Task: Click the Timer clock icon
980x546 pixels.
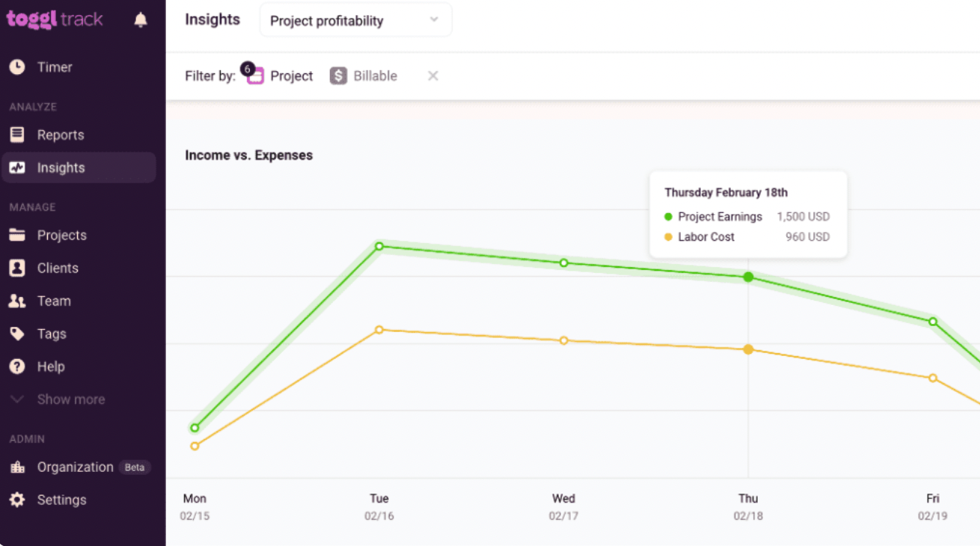Action: pyautogui.click(x=17, y=67)
